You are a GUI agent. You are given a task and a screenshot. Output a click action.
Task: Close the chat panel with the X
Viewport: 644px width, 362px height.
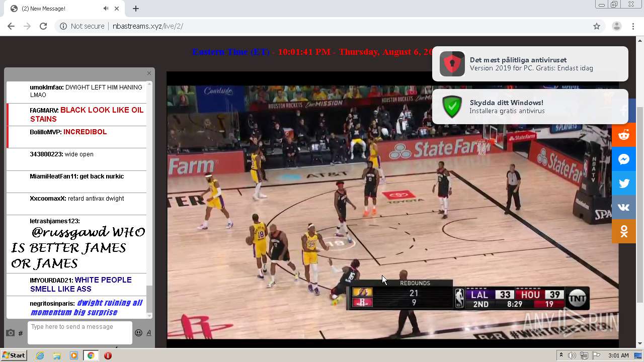click(149, 73)
